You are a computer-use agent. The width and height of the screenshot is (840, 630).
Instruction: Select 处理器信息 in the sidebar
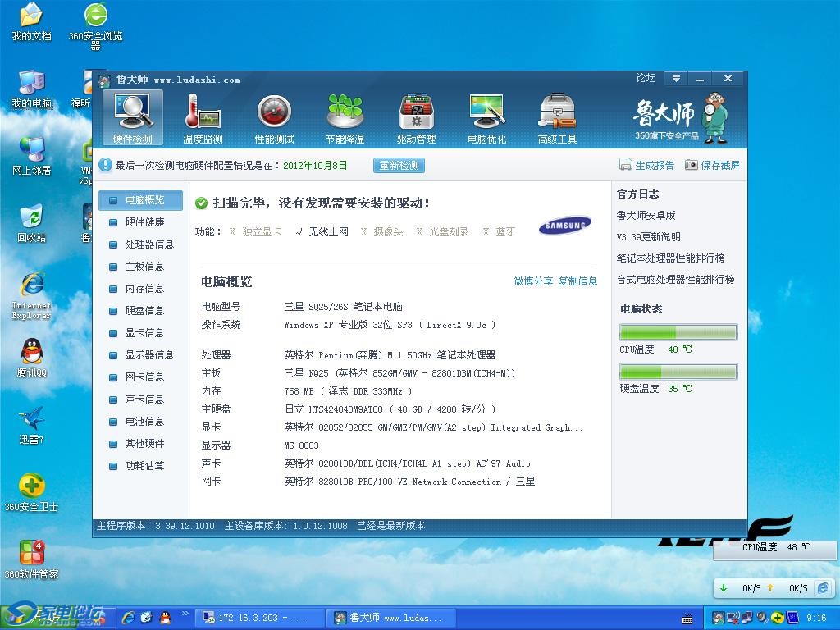coord(148,244)
